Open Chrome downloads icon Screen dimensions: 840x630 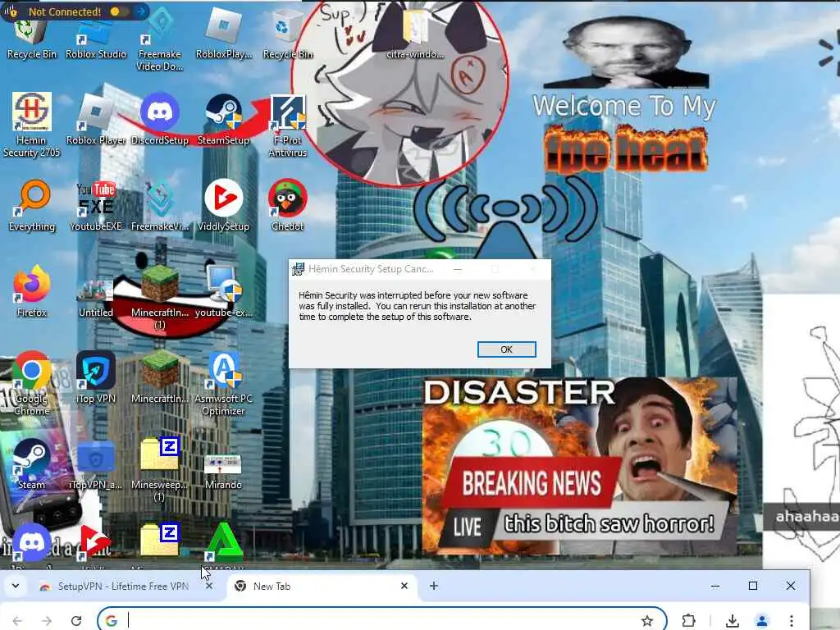(733, 620)
